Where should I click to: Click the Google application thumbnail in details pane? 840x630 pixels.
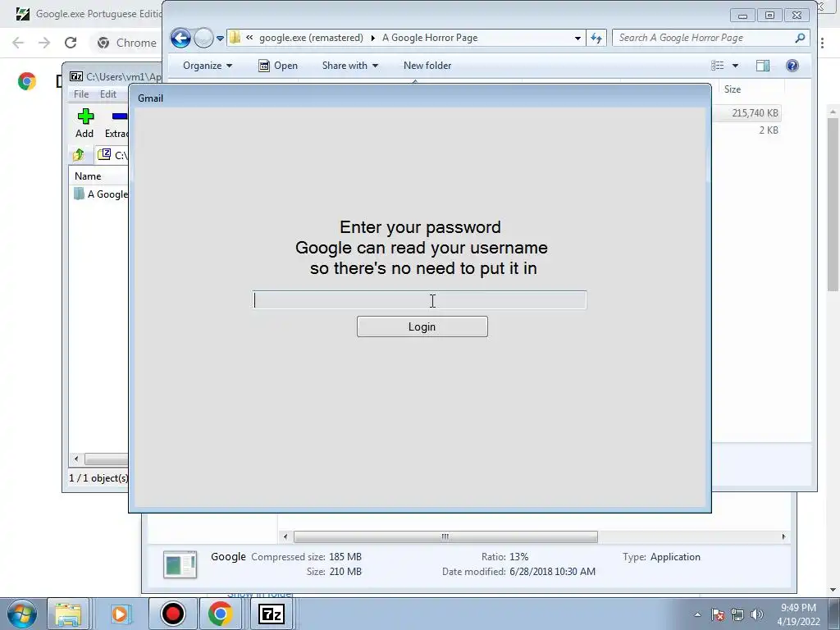click(180, 564)
